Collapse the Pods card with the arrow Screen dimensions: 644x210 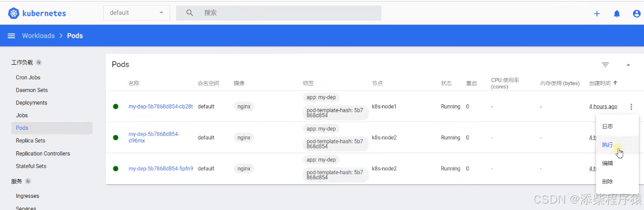[628, 65]
